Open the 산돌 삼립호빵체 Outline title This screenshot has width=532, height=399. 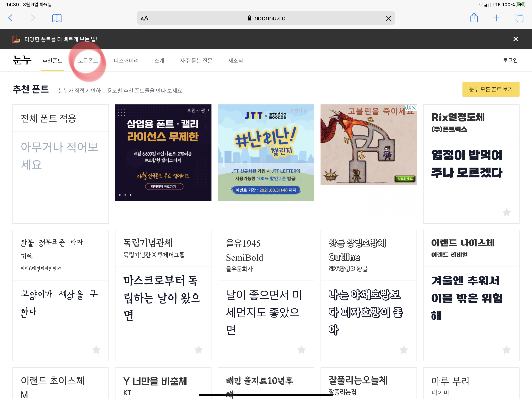(x=357, y=250)
